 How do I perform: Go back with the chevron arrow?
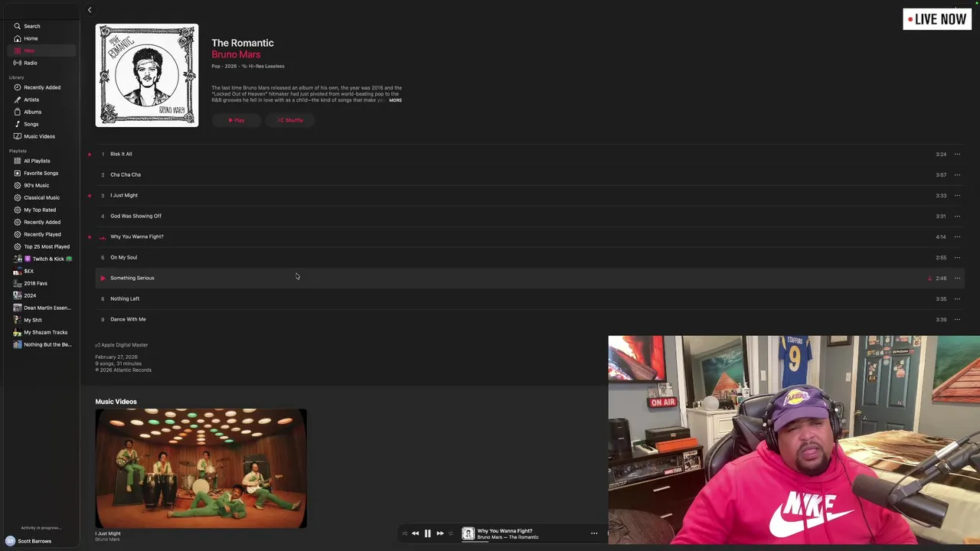90,10
